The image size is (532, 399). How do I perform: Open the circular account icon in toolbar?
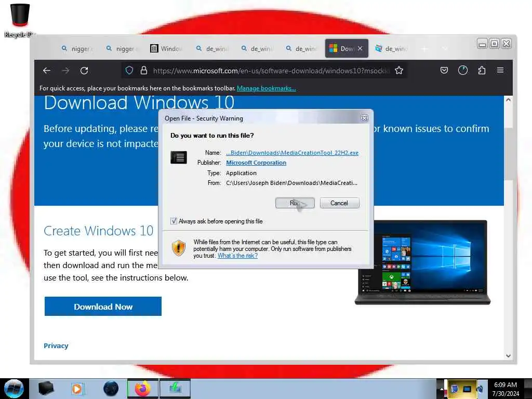[x=463, y=70]
